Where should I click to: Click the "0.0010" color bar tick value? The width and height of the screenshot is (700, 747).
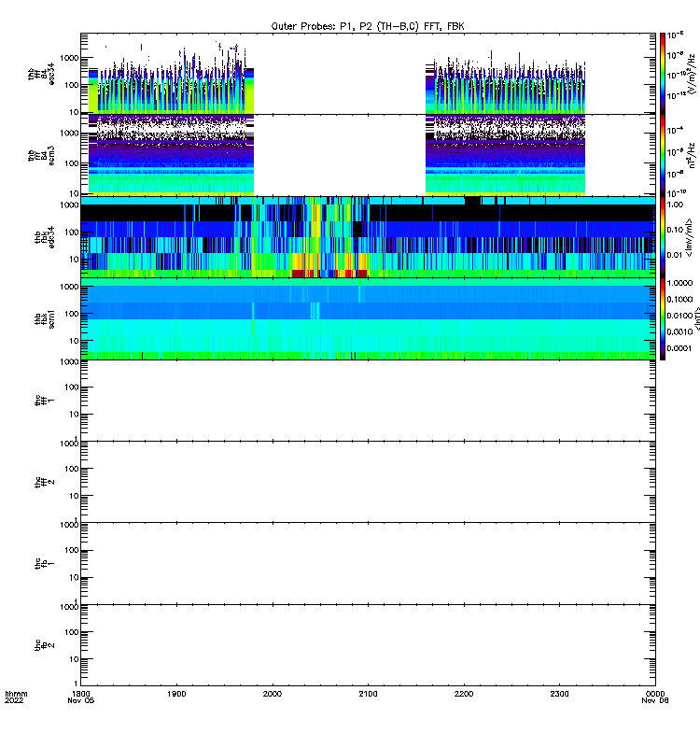(x=679, y=331)
